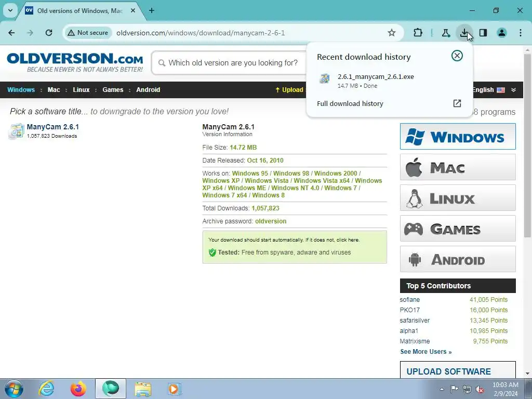Launch Firefox from taskbar

78,389
